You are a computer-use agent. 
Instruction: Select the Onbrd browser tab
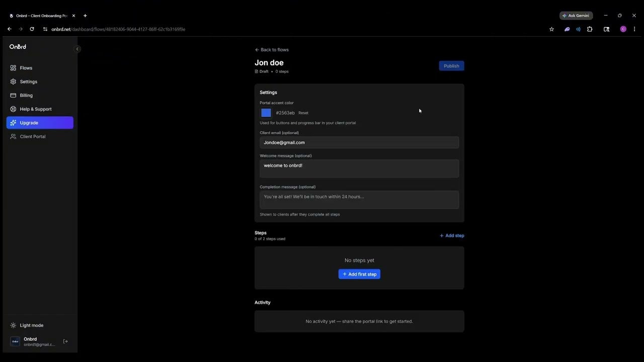pyautogui.click(x=41, y=16)
